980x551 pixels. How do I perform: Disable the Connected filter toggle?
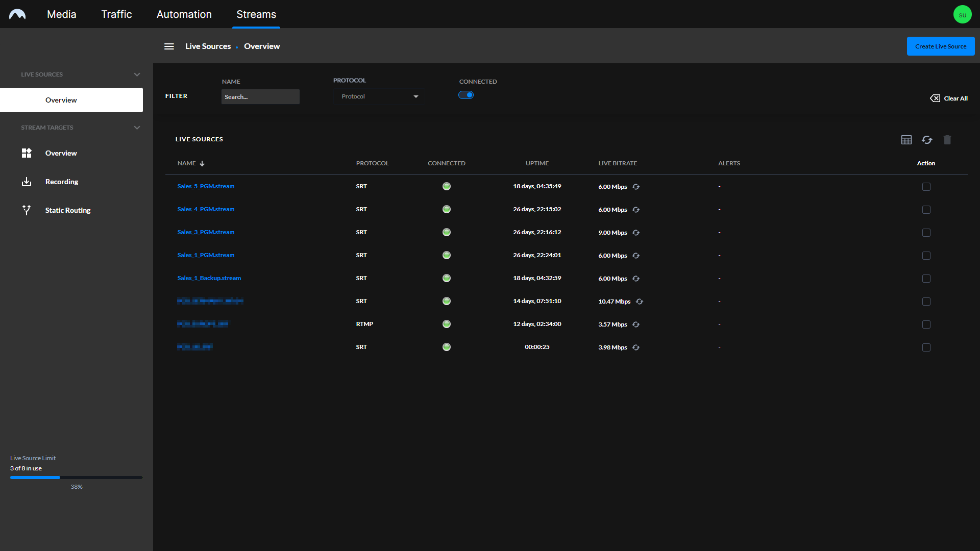(x=466, y=95)
